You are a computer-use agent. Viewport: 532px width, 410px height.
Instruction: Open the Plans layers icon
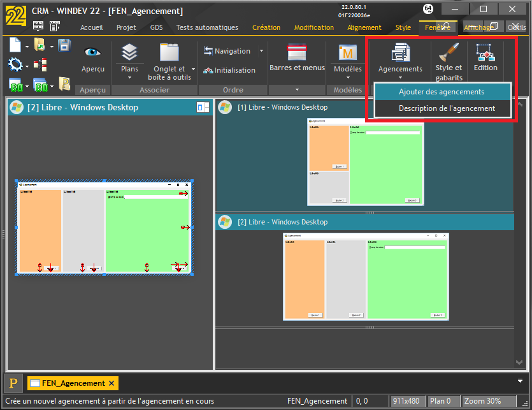click(129, 52)
